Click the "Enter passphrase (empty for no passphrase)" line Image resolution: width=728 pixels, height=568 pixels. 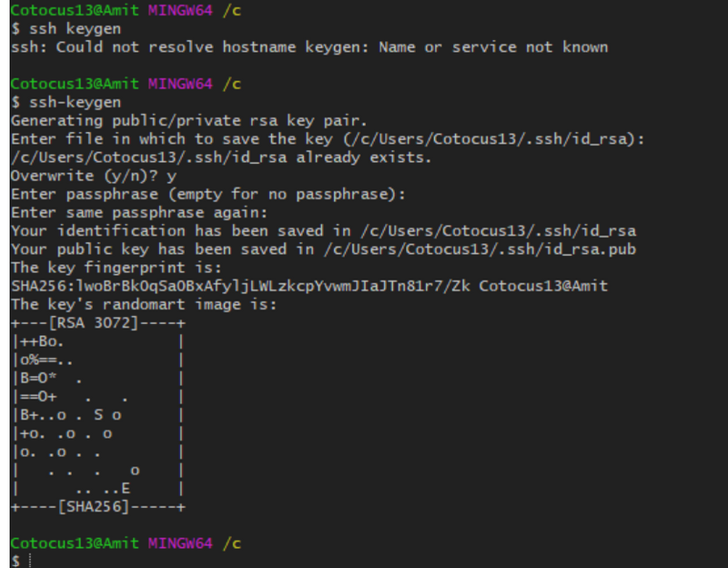207,194
